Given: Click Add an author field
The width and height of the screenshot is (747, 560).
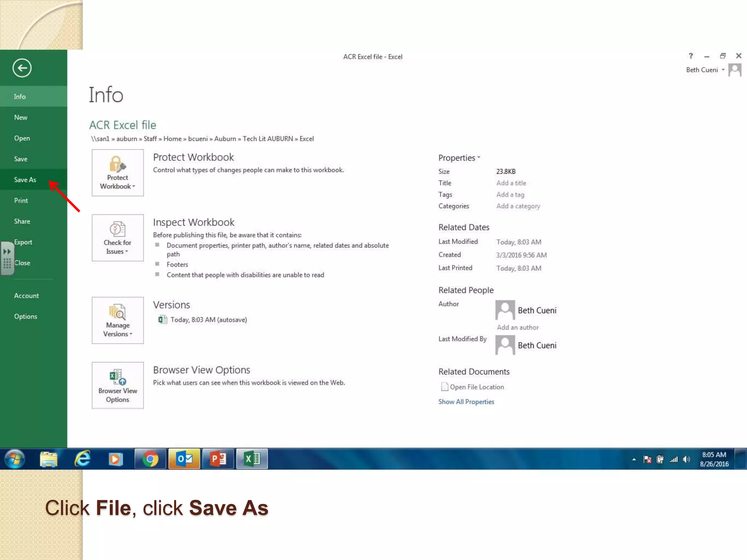Looking at the screenshot, I should [x=518, y=327].
